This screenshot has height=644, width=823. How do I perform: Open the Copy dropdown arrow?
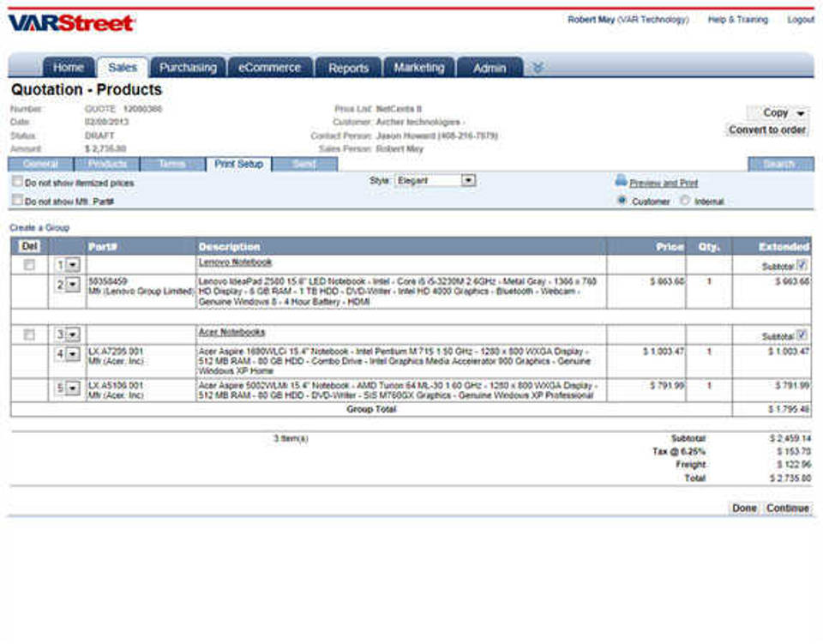coord(801,113)
